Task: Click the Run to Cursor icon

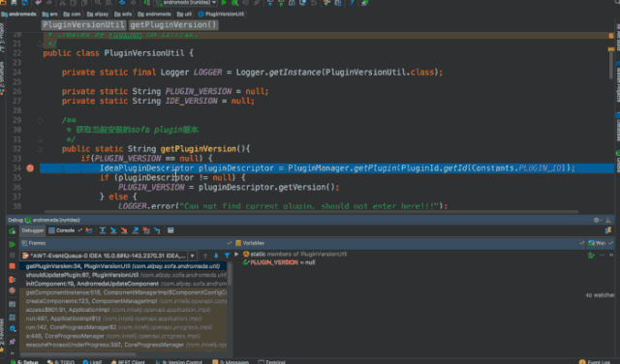Action: coord(157,230)
